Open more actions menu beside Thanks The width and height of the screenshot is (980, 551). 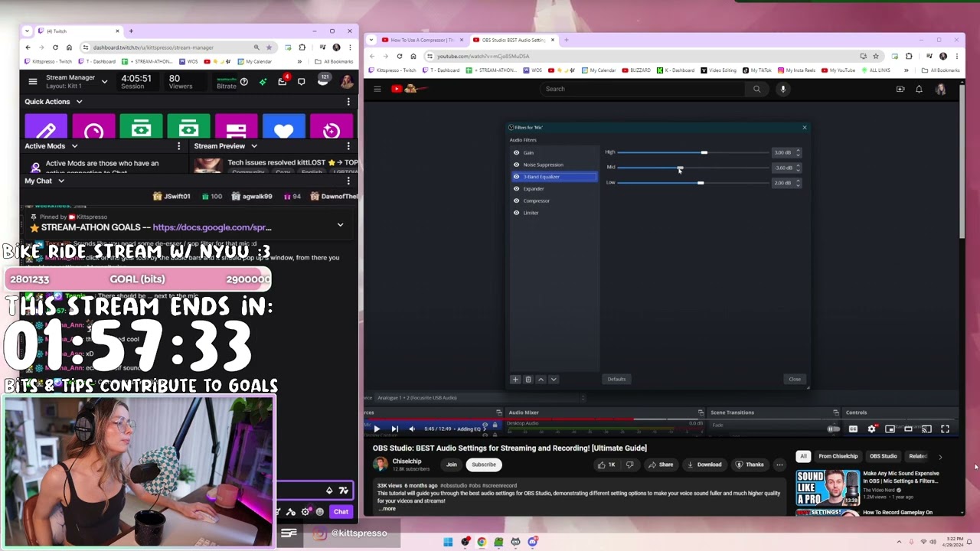pyautogui.click(x=779, y=465)
